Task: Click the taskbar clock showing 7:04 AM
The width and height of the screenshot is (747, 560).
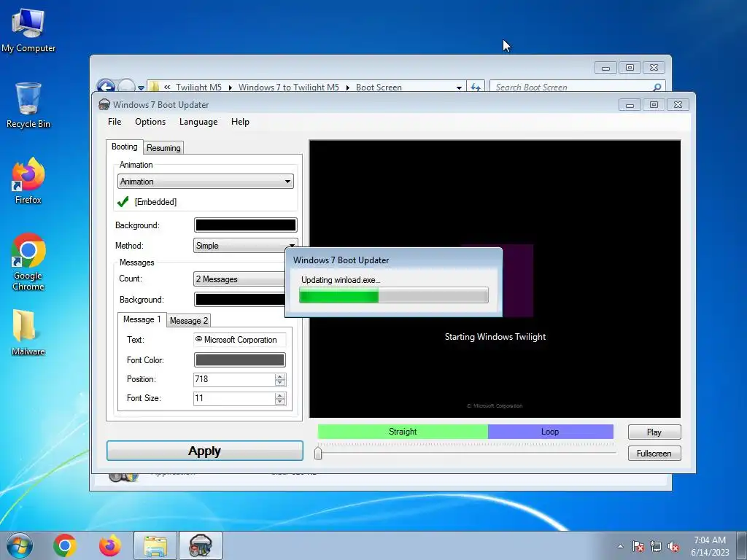Action: tap(710, 546)
